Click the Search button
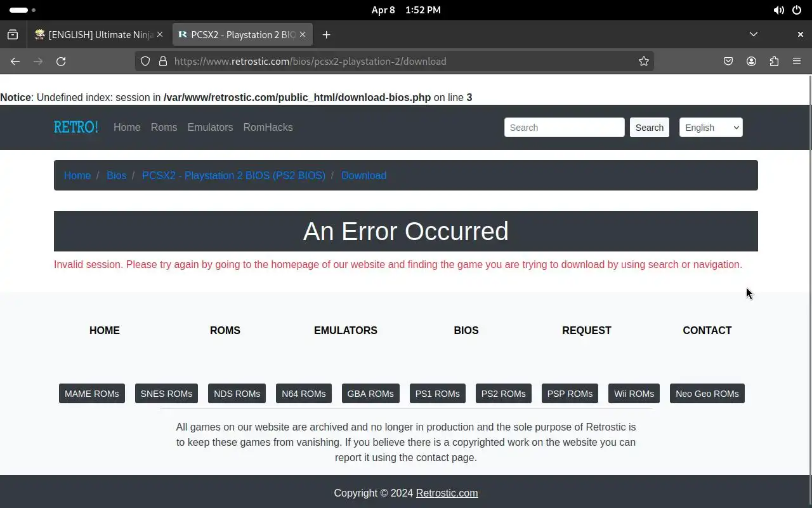The image size is (812, 508). click(x=649, y=128)
